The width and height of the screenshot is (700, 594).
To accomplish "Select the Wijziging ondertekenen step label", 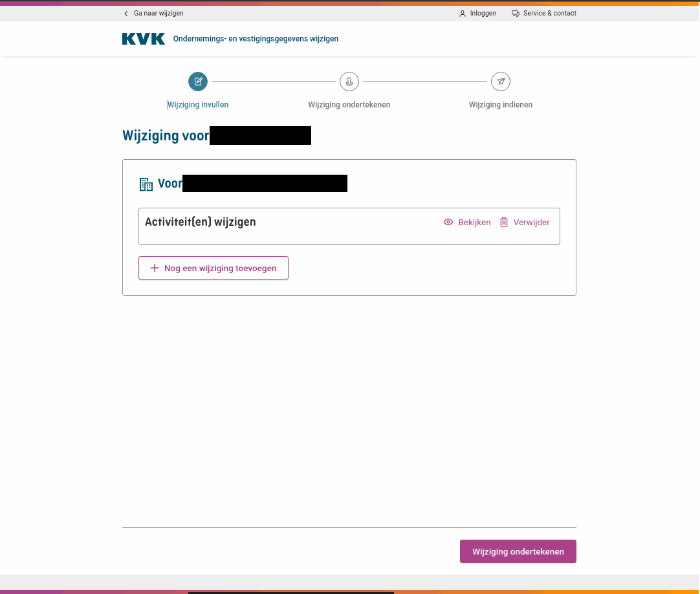I will (349, 104).
